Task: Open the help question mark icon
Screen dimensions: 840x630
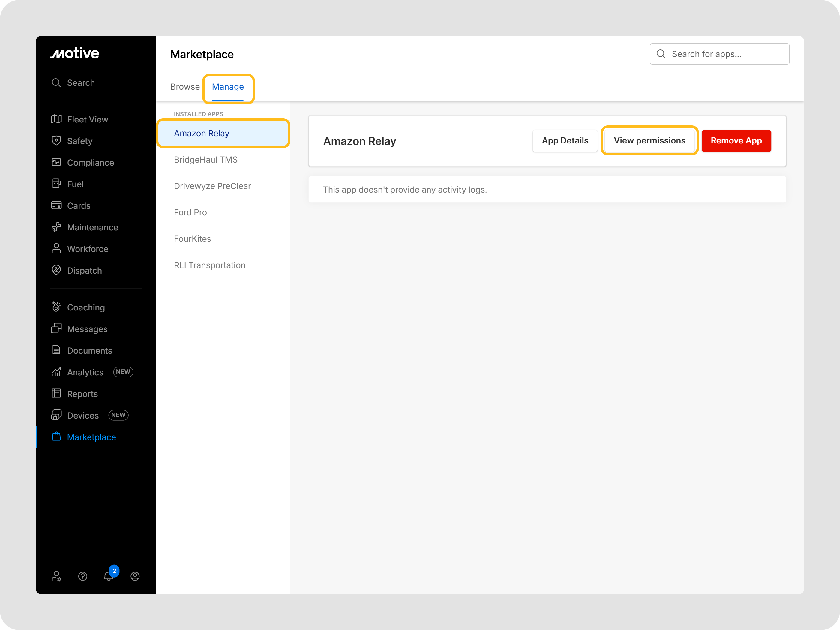Action: [x=83, y=576]
